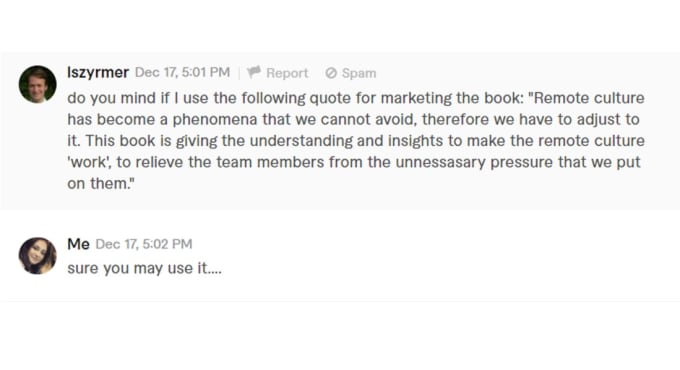Click the Spam circle-slash icon
Viewport: 680px width, 370px height.
pyautogui.click(x=331, y=73)
